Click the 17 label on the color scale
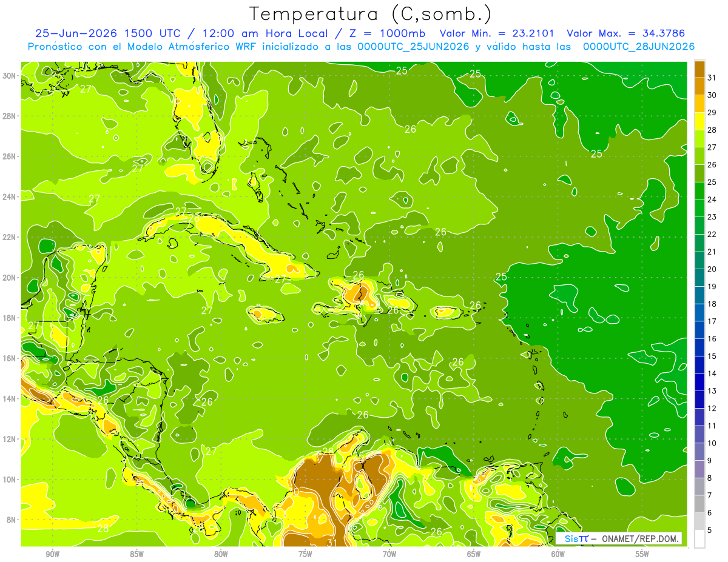728x562 pixels. pyautogui.click(x=712, y=321)
